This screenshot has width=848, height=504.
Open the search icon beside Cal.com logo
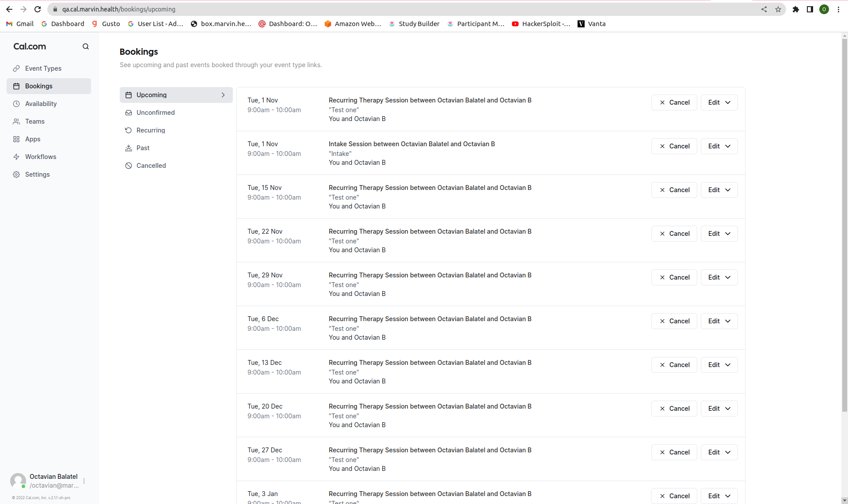(86, 46)
